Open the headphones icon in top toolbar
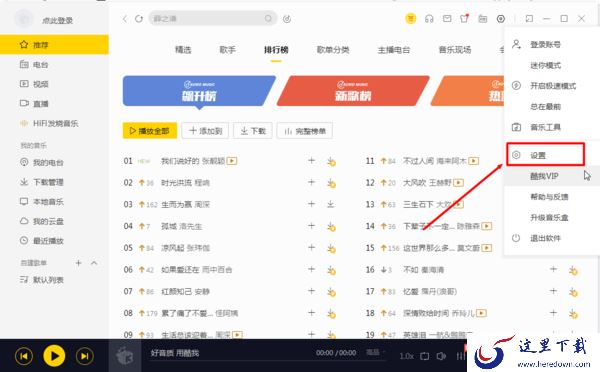 [x=429, y=18]
